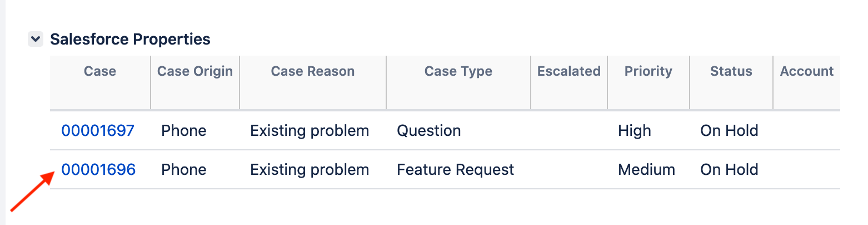Open case link 00001697

pos(98,131)
